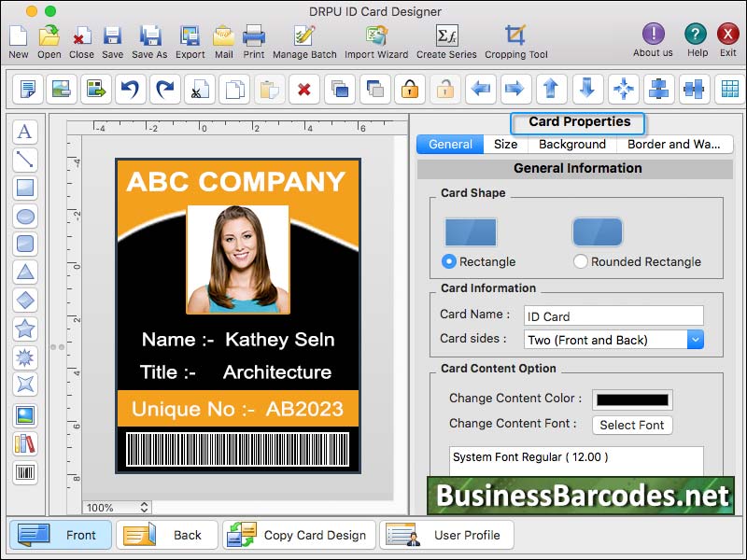Switch to the Background tab

571,144
